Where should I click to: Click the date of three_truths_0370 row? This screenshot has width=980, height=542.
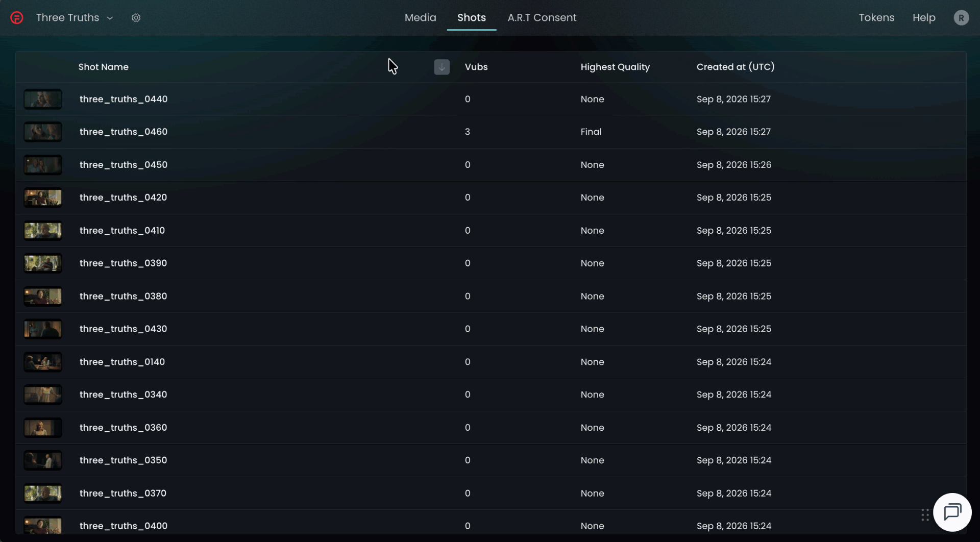[x=733, y=494]
